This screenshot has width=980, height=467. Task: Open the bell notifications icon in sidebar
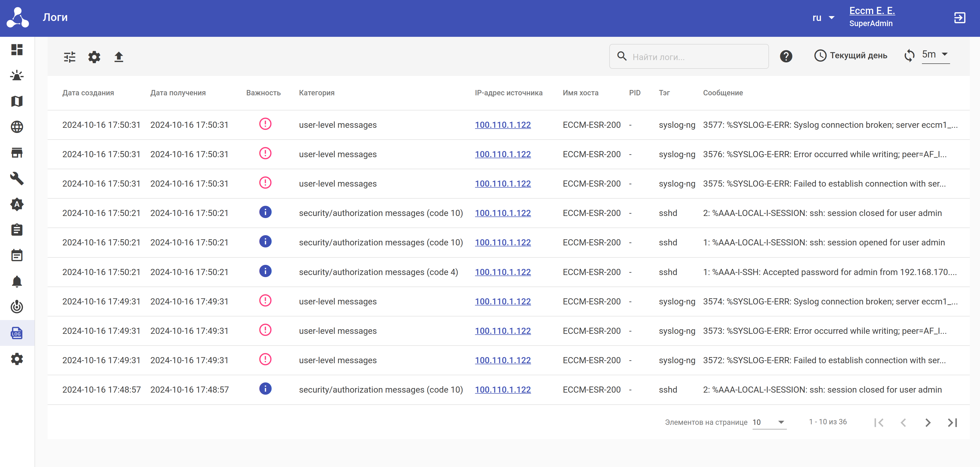tap(17, 281)
